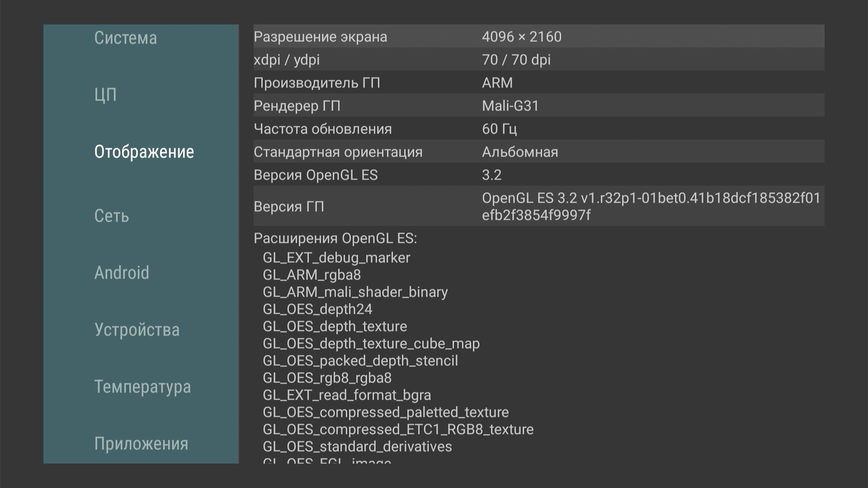Switch to the Сеть section
This screenshot has width=868, height=488.
click(x=112, y=216)
